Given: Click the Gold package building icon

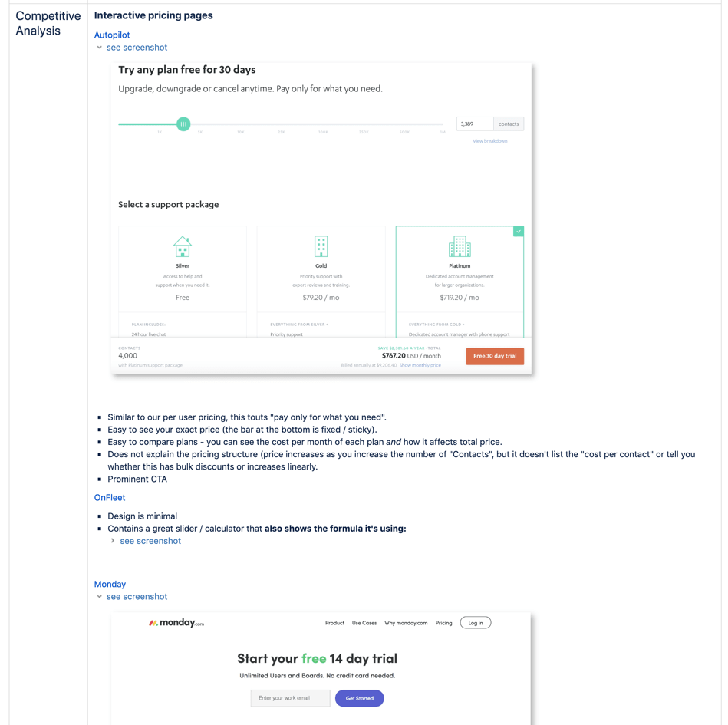Looking at the screenshot, I should click(x=321, y=246).
